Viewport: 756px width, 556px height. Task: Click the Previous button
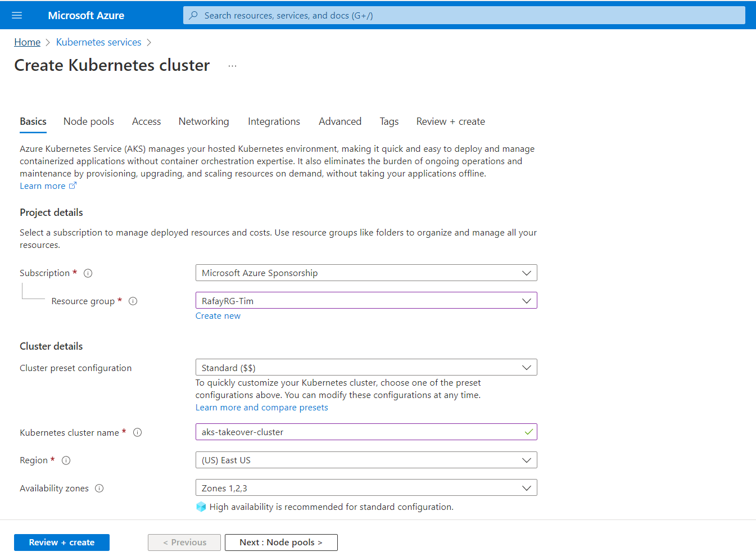(184, 543)
